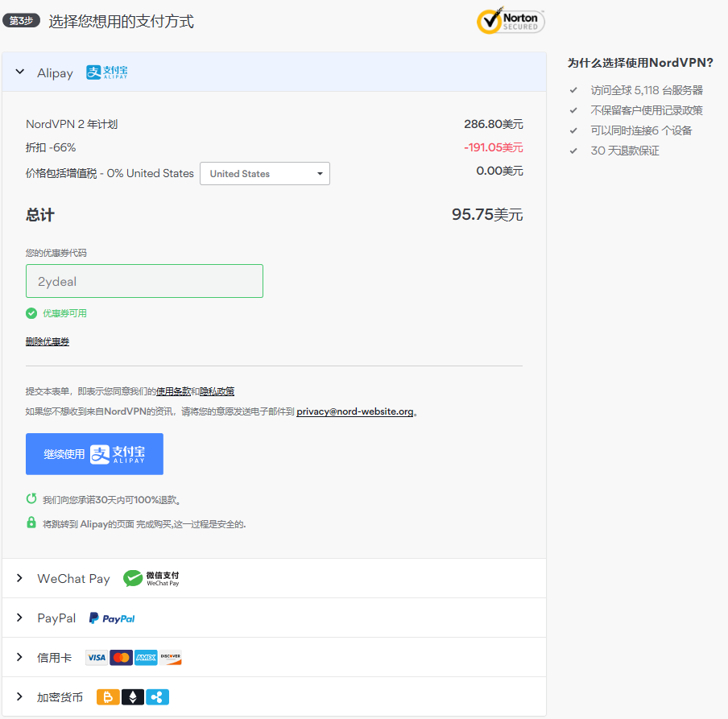Screen dimensions: 728x719
Task: Click the NordVPN 2 年计划 line
Action: tap(72, 125)
